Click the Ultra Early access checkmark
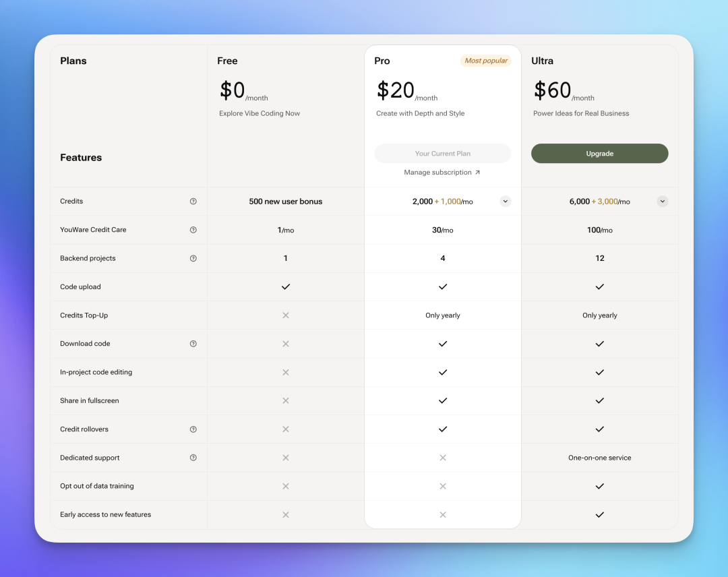 (x=600, y=515)
